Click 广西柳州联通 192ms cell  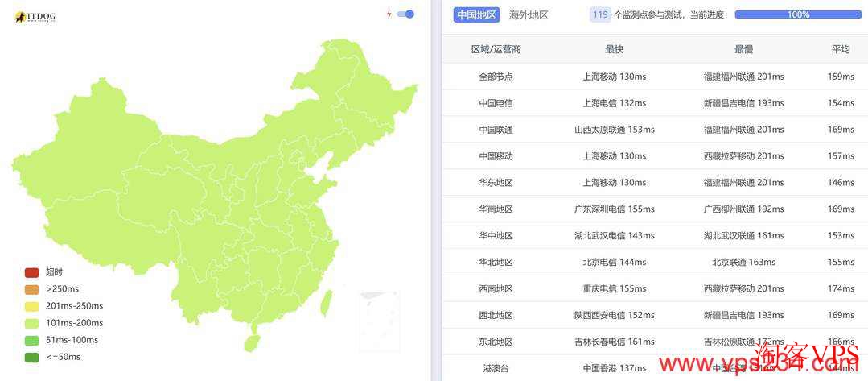click(743, 209)
